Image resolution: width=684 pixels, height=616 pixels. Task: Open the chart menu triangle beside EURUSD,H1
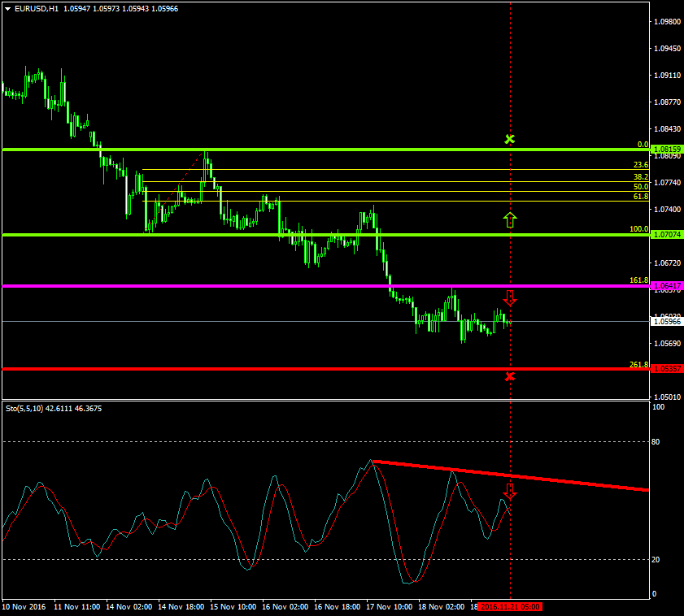(x=7, y=8)
